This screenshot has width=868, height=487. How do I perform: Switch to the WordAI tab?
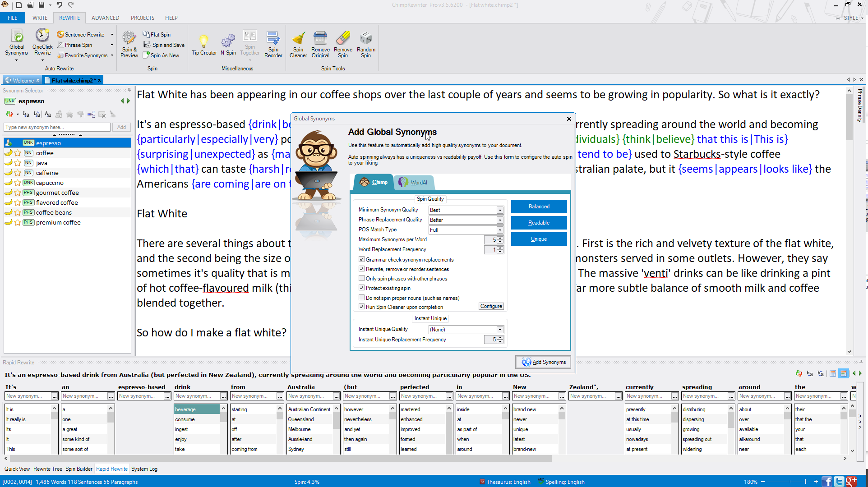click(413, 183)
